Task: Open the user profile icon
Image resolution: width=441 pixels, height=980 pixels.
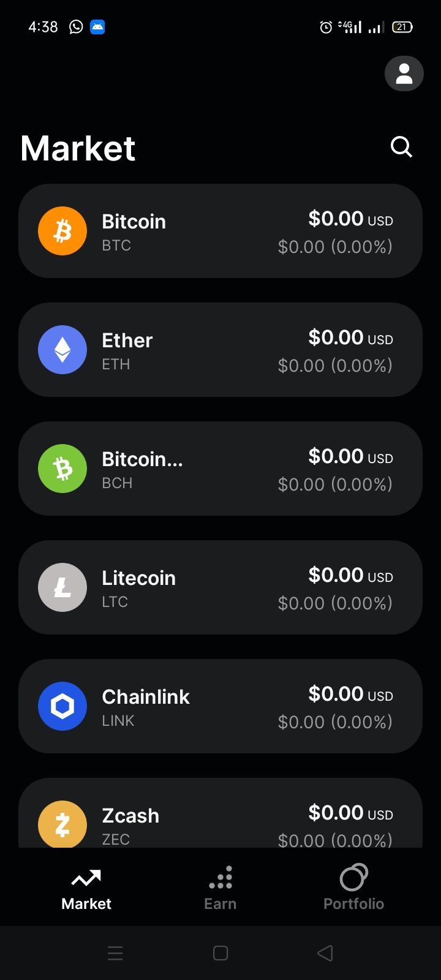Action: (x=404, y=73)
